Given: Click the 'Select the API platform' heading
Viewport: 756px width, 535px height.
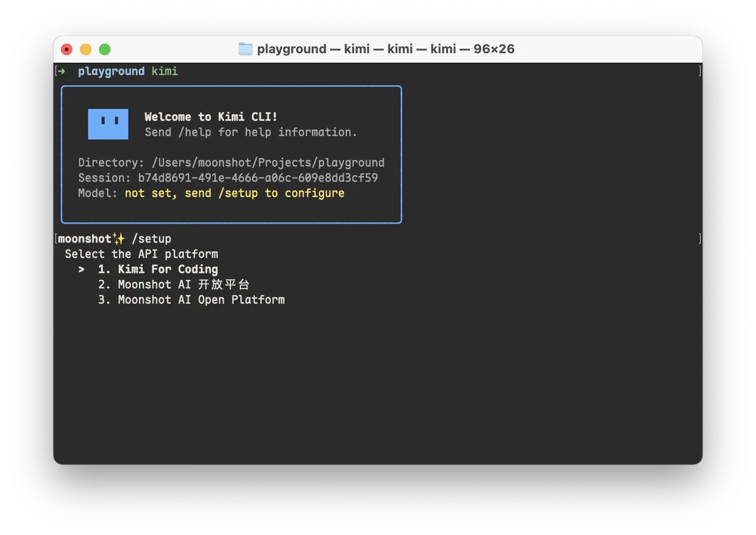Looking at the screenshot, I should tap(141, 255).
